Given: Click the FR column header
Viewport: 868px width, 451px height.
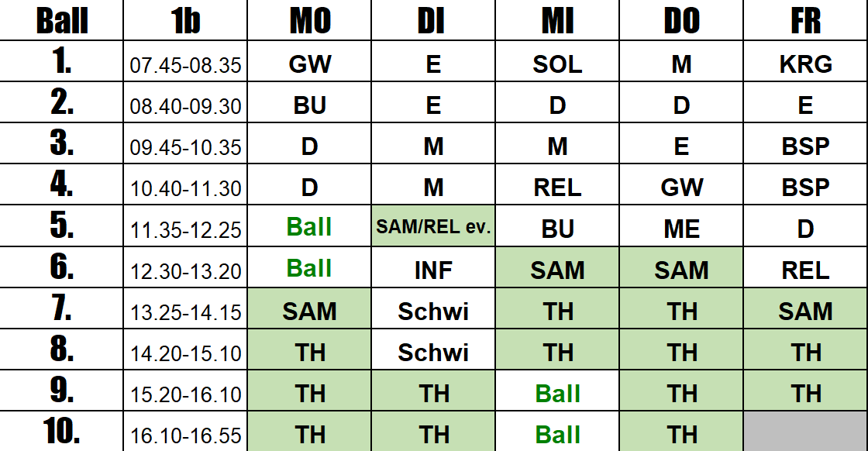Looking at the screenshot, I should [x=805, y=20].
